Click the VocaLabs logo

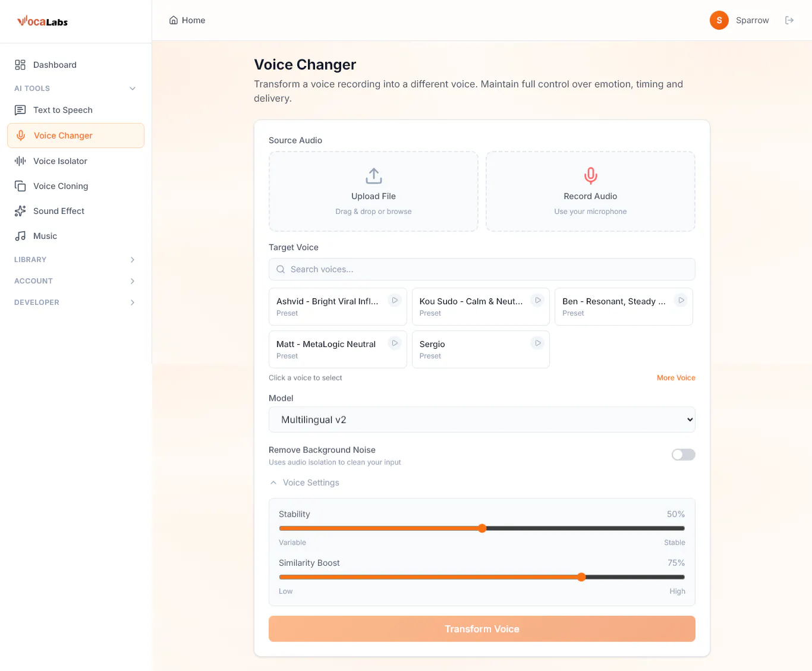(x=42, y=21)
